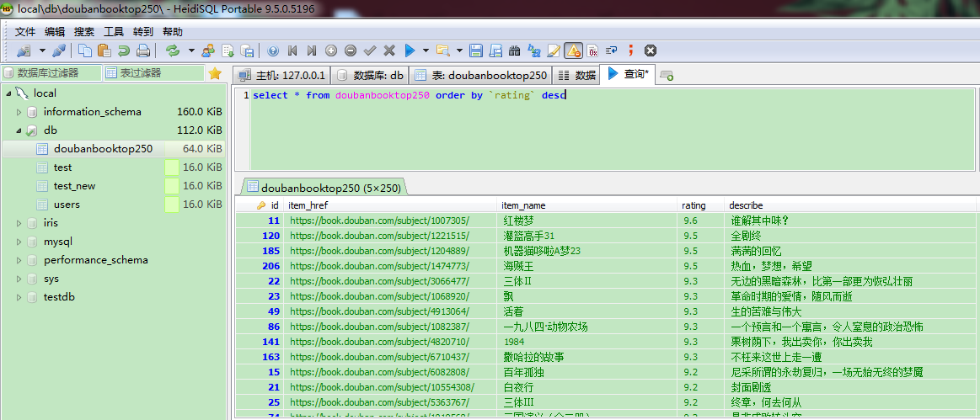Sort by the item_name column header
The width and height of the screenshot is (980, 420).
[586, 205]
